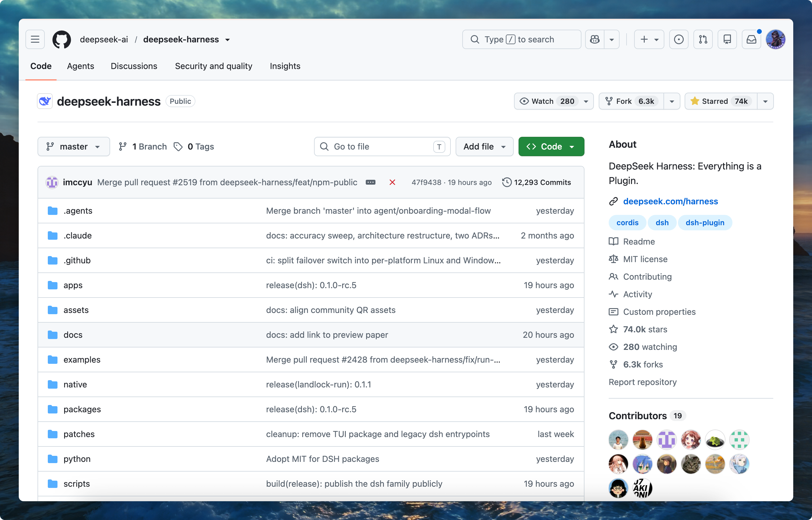
Task: Open commit 'Adopt MIT for DSH packages'
Action: tap(323, 459)
